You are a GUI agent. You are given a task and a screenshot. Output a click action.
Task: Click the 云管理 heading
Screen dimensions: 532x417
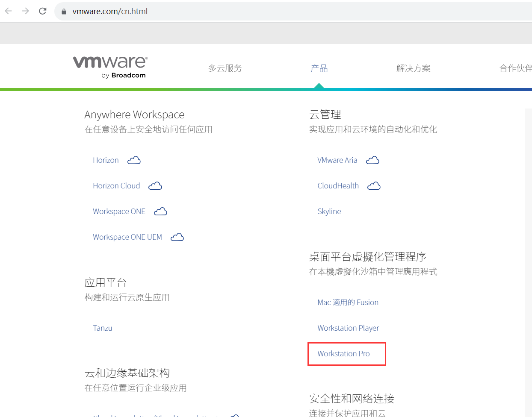click(x=325, y=115)
